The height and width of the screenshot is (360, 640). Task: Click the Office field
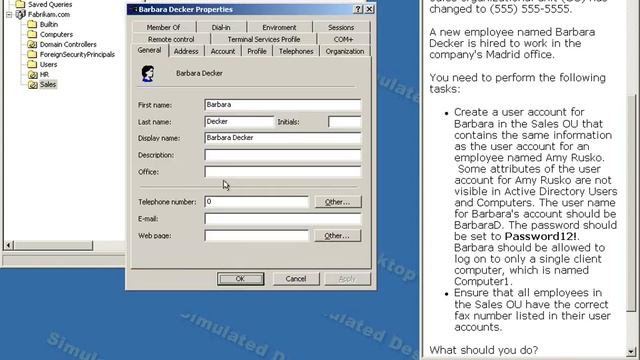[x=282, y=172]
